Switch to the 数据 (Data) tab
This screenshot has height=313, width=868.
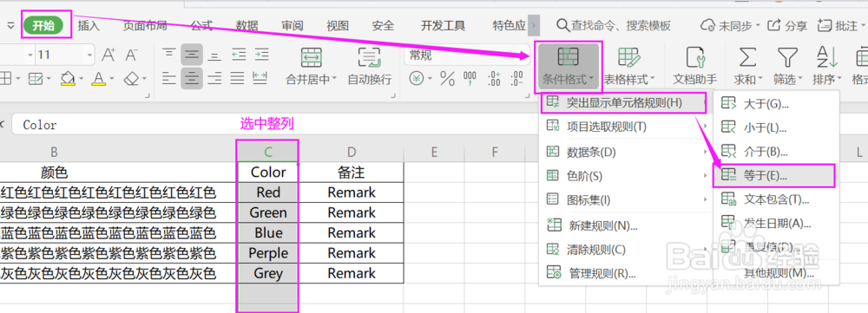(x=247, y=25)
